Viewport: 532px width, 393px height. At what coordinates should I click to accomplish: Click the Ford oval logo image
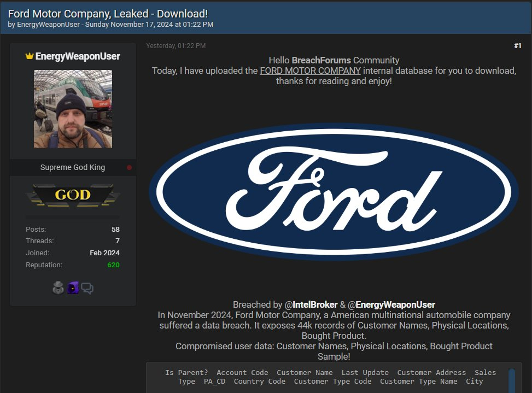click(334, 192)
